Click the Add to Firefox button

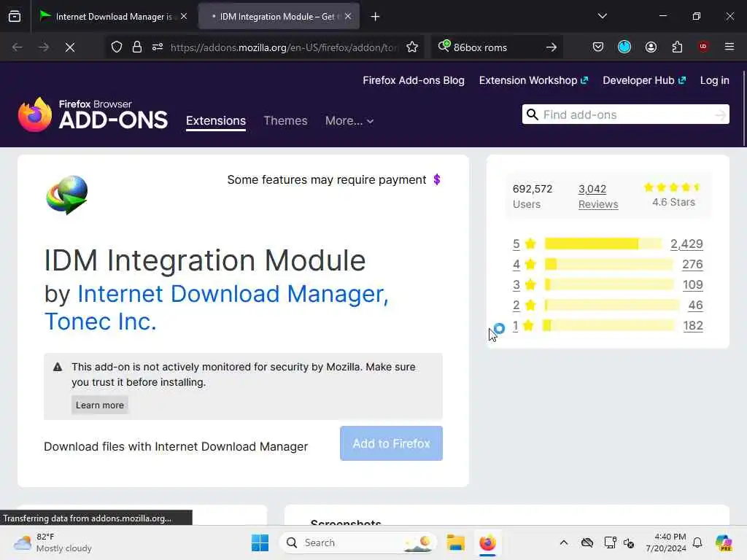coord(391,443)
